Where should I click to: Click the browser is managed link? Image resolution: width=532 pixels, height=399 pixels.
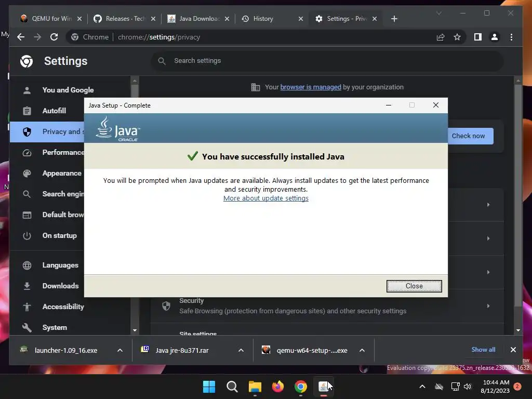pos(311,87)
